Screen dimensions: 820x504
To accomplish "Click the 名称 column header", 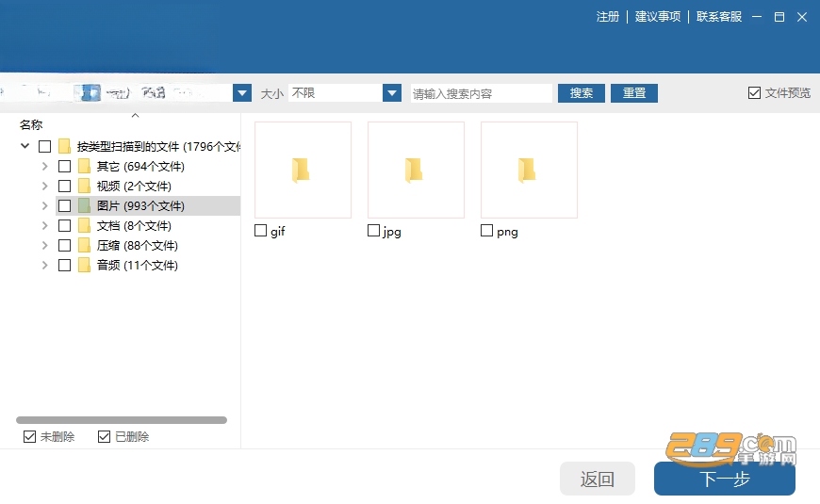I will point(31,125).
